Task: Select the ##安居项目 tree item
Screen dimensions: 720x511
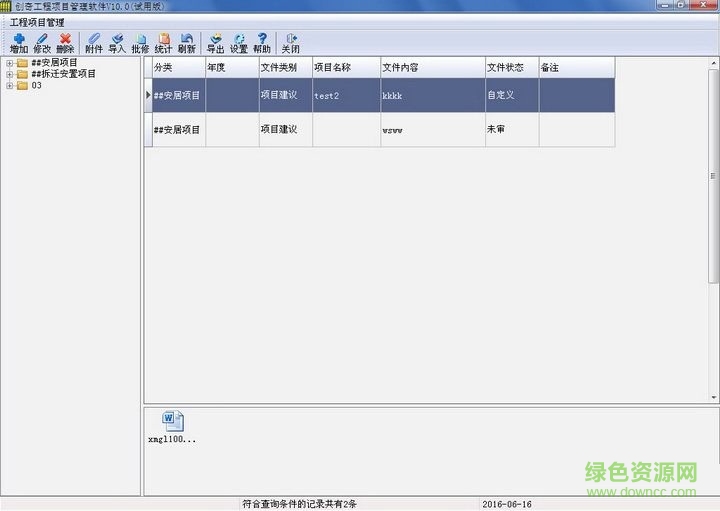Action: coord(54,62)
